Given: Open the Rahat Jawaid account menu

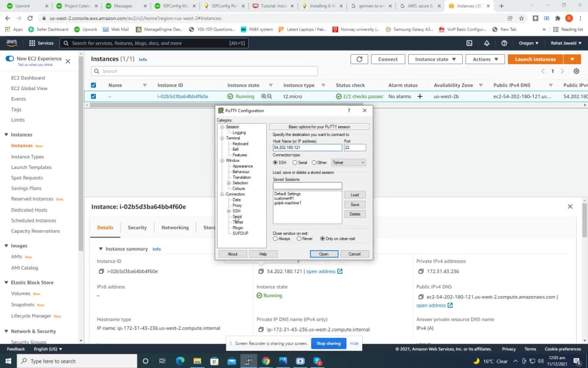Looking at the screenshot, I should click(566, 43).
